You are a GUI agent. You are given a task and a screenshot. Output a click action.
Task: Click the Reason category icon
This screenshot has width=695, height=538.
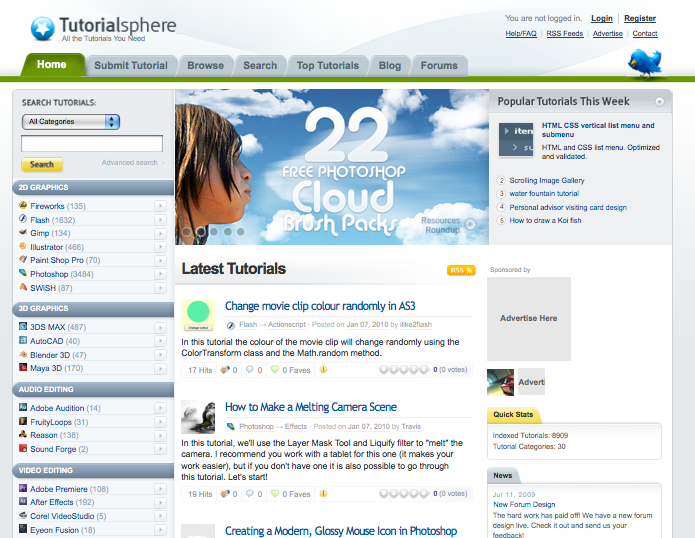pyautogui.click(x=23, y=434)
